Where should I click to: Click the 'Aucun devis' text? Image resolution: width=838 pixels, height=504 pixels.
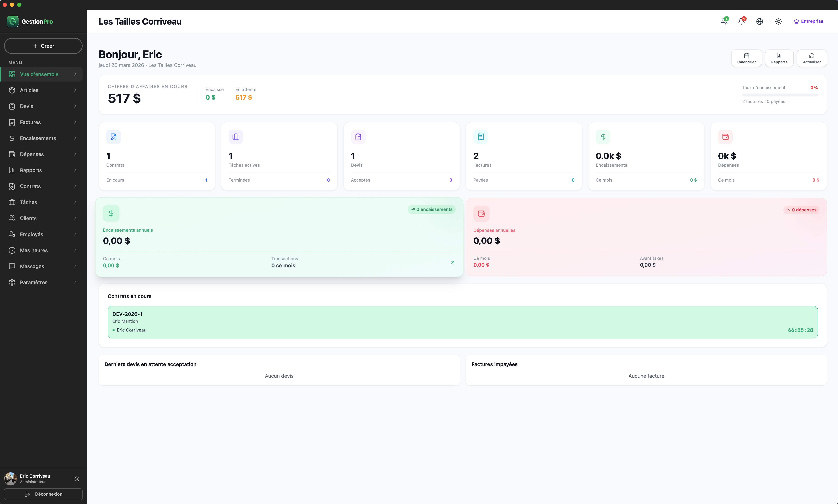tap(279, 376)
